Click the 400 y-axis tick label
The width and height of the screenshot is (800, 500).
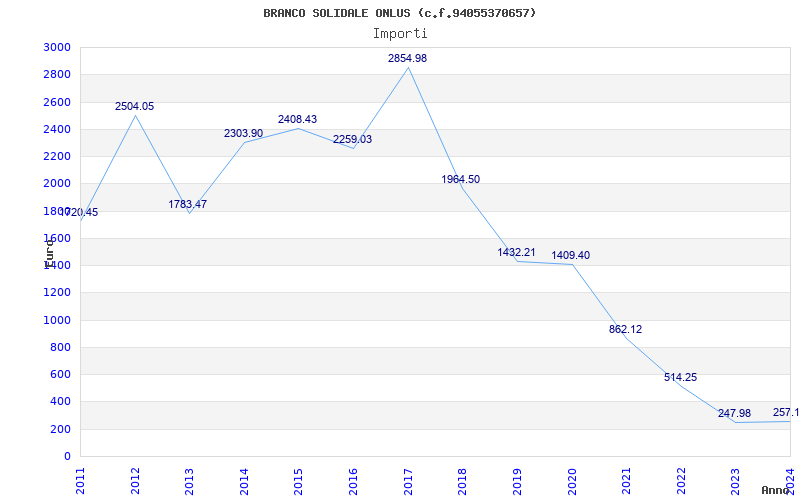pyautogui.click(x=61, y=402)
